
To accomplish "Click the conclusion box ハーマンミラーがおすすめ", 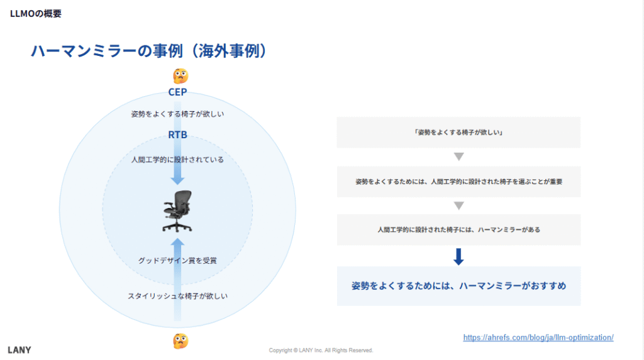I will (x=458, y=286).
